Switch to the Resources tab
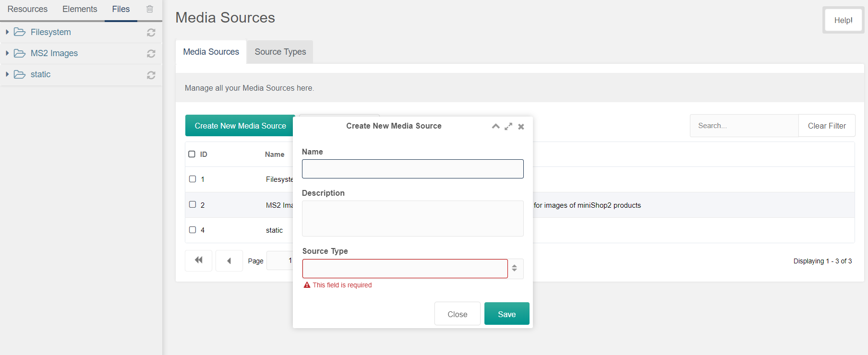 click(27, 9)
